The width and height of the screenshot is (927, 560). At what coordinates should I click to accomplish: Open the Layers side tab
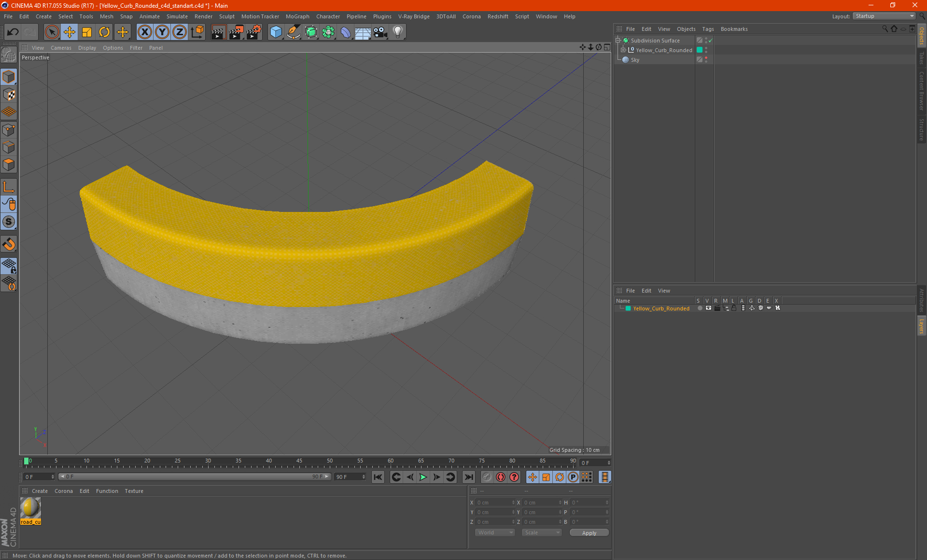click(x=921, y=326)
